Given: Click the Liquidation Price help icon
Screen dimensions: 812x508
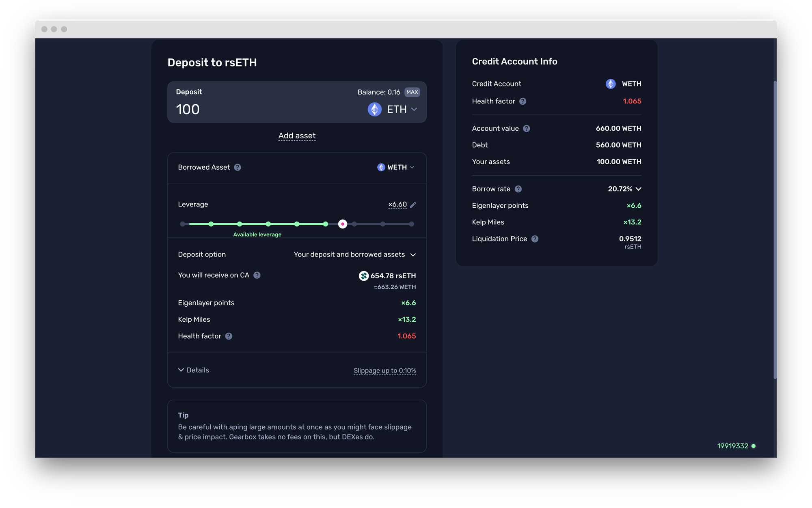Looking at the screenshot, I should (x=535, y=239).
